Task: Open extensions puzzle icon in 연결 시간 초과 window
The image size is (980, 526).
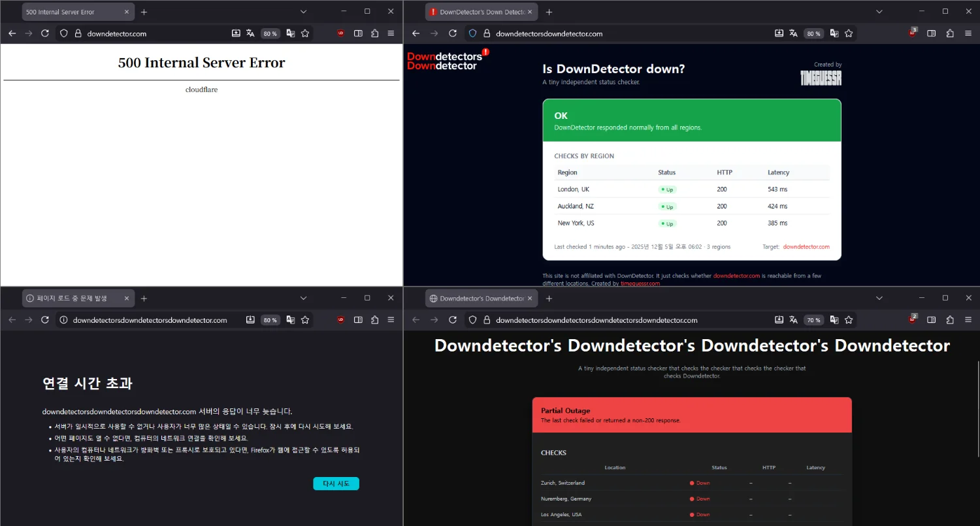Action: 374,320
